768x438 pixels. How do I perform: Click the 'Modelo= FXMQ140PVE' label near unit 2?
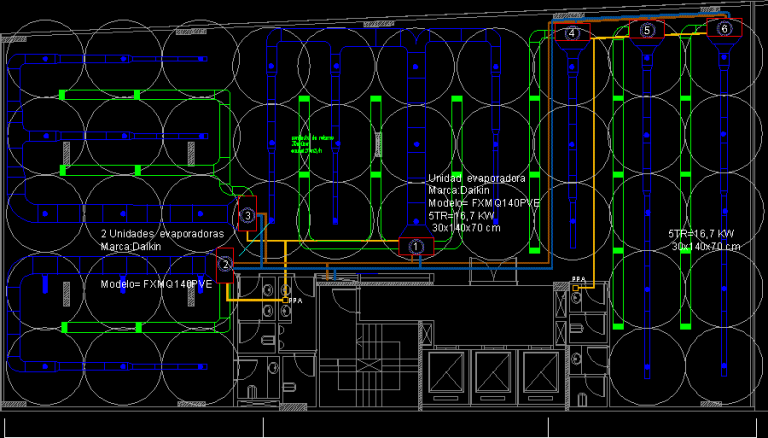(x=156, y=284)
